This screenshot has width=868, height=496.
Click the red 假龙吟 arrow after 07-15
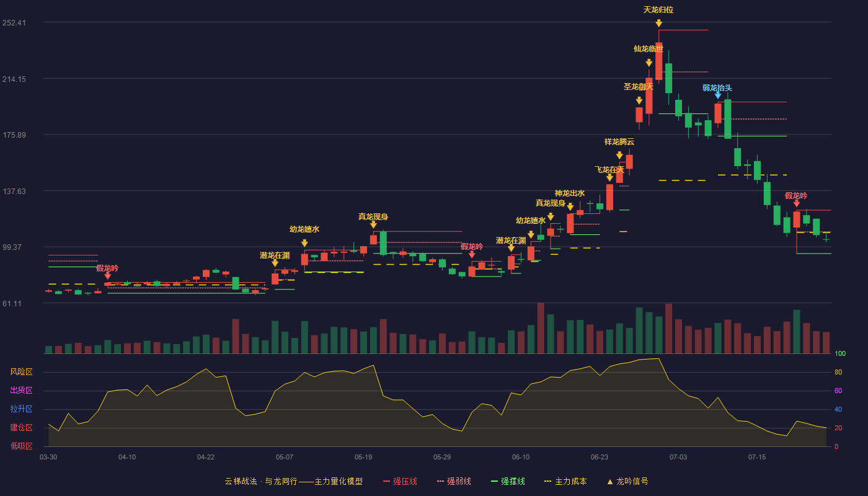(x=797, y=203)
